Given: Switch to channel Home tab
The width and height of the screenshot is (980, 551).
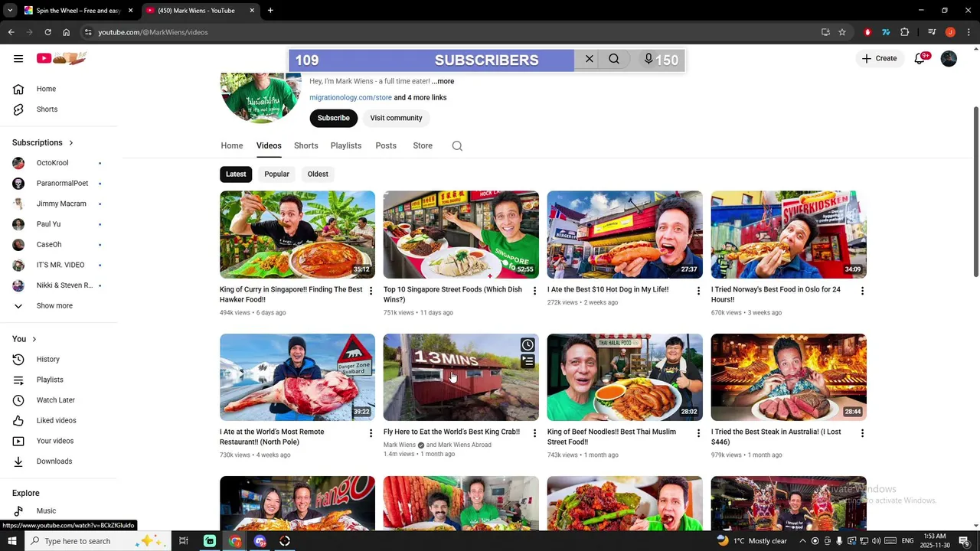Looking at the screenshot, I should pos(232,145).
